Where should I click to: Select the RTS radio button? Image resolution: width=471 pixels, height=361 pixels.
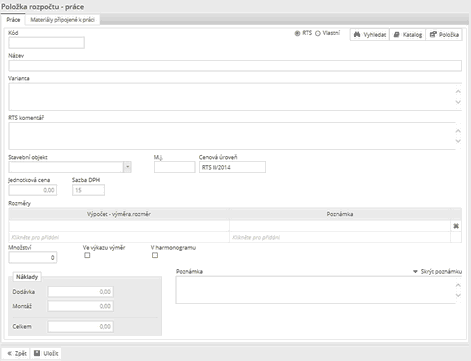click(297, 33)
